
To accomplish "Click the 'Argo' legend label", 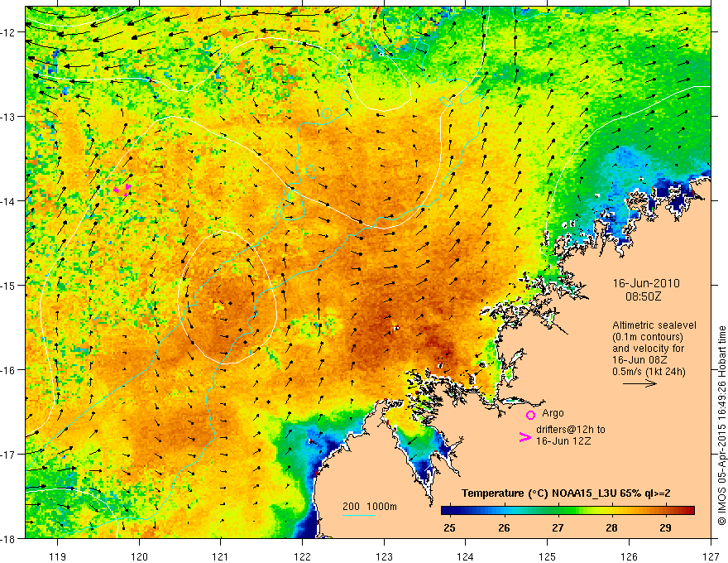I will click(x=553, y=413).
